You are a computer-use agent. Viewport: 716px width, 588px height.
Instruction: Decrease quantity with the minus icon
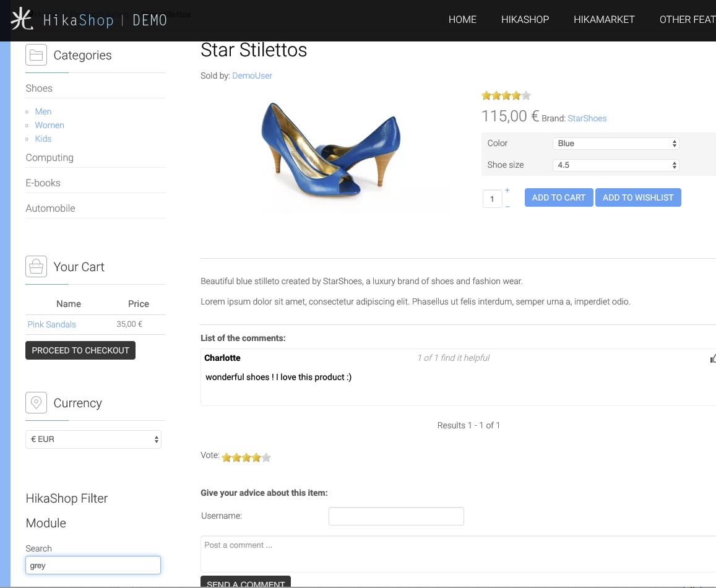click(507, 206)
